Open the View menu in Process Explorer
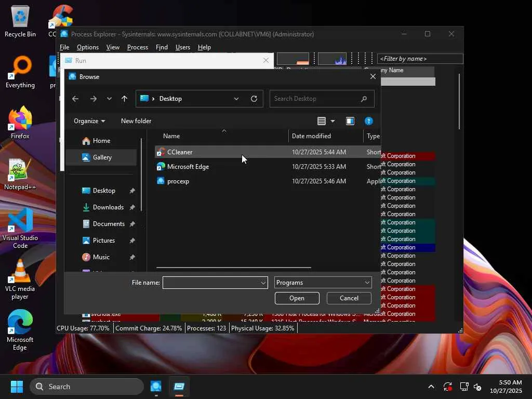 coord(113,47)
